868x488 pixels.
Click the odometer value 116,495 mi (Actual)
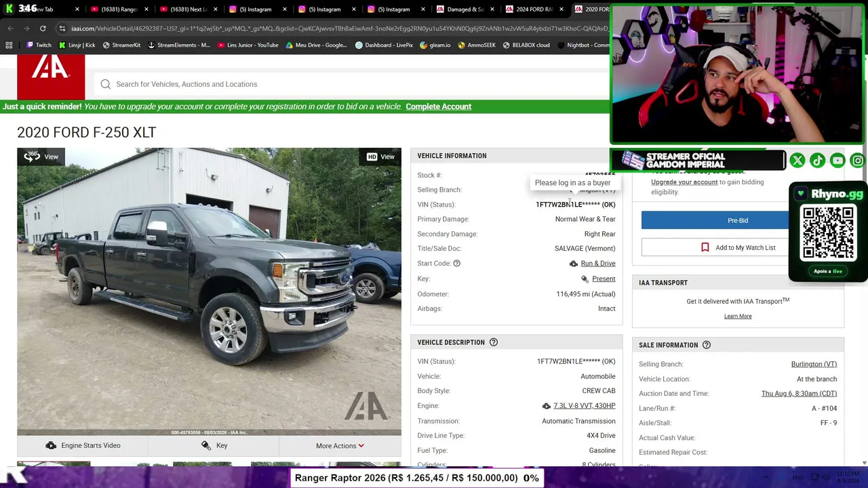click(586, 294)
